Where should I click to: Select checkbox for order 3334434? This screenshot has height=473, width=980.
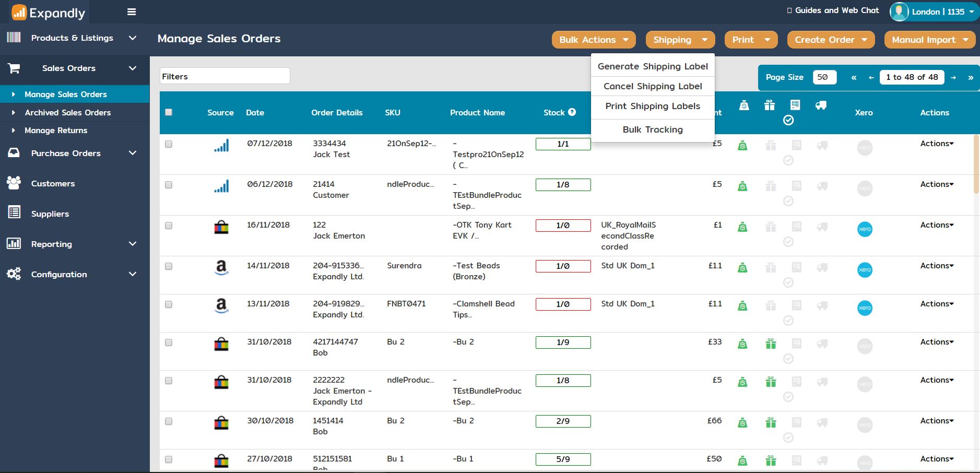point(169,144)
